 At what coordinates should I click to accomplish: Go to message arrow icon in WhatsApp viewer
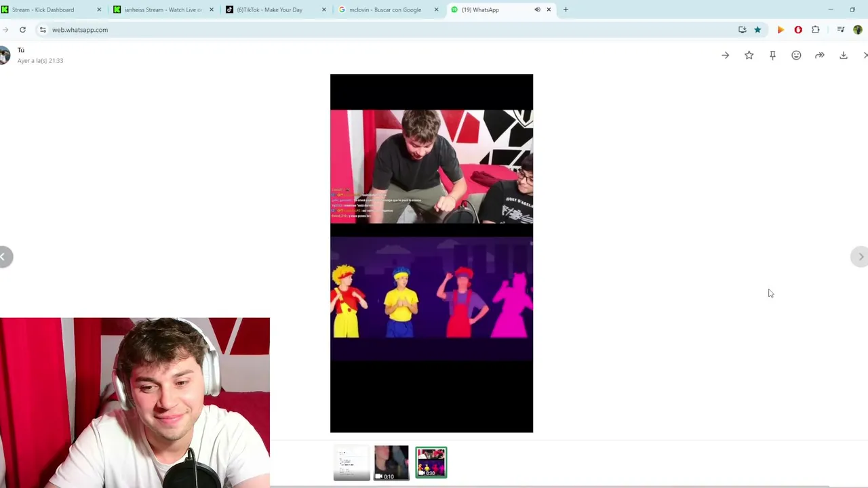coord(726,55)
